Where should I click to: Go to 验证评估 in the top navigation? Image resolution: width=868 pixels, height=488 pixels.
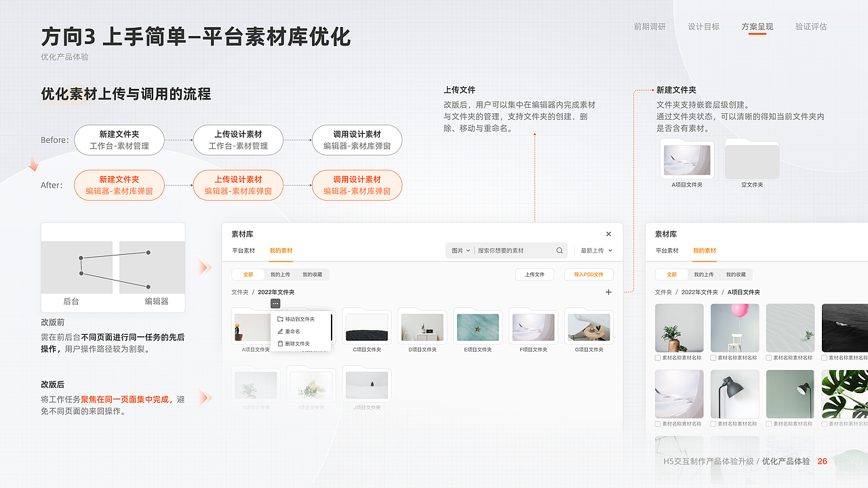pyautogui.click(x=811, y=27)
